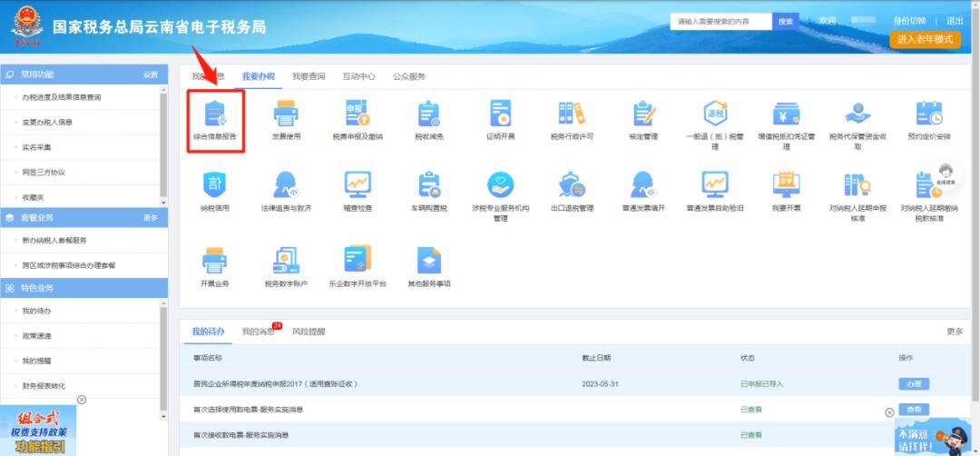Image resolution: width=980 pixels, height=456 pixels.
Task: Open 税务行政许可 icon
Action: [x=572, y=114]
